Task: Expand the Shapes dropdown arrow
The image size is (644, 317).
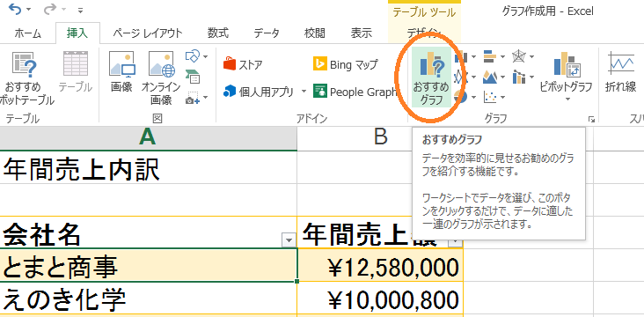Action: click(205, 56)
